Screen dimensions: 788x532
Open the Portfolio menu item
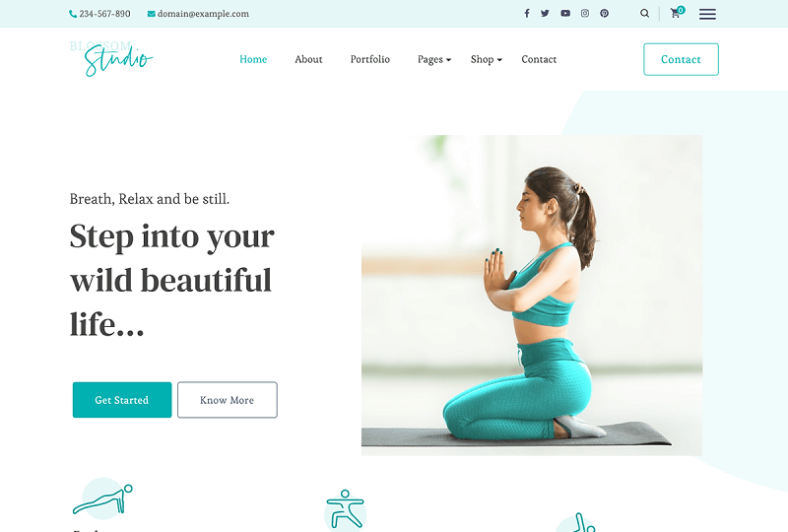tap(370, 59)
